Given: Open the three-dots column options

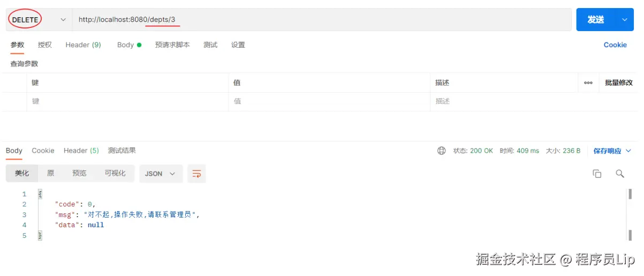Looking at the screenshot, I should click(x=588, y=83).
